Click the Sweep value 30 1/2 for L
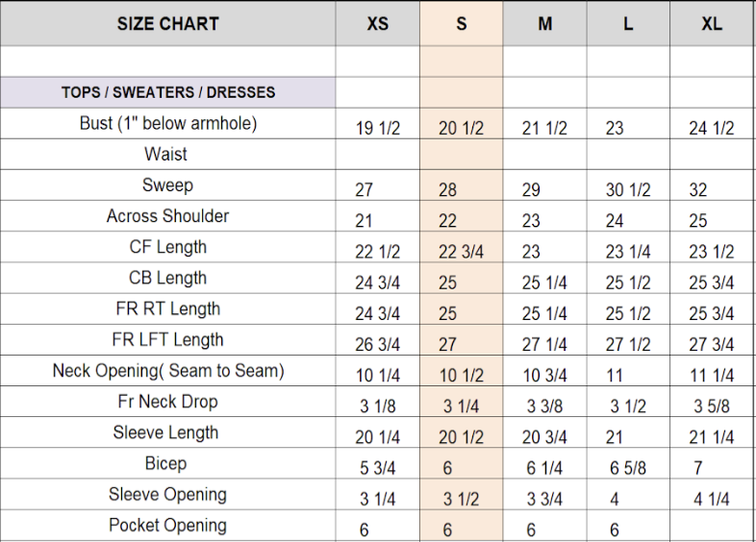Viewport: 756px width, 542px height. point(627,190)
